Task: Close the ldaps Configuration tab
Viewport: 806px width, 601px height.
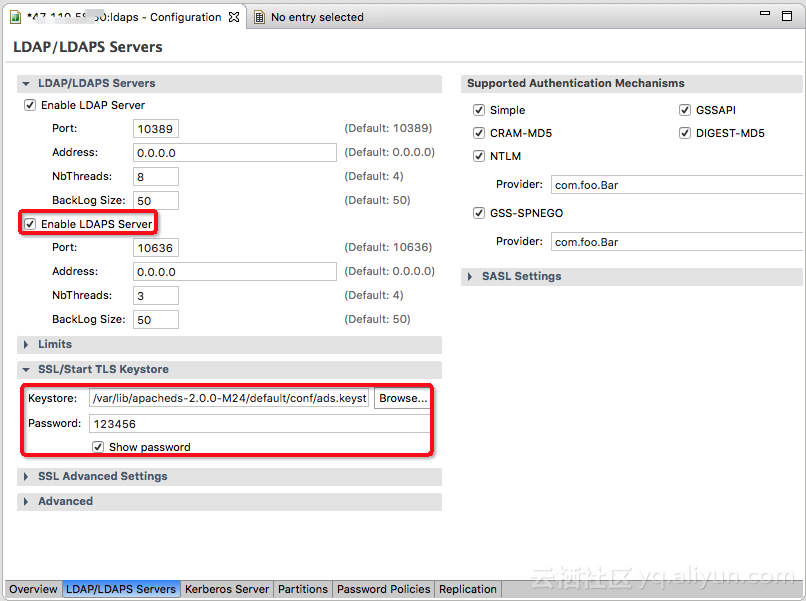Action: coord(234,17)
